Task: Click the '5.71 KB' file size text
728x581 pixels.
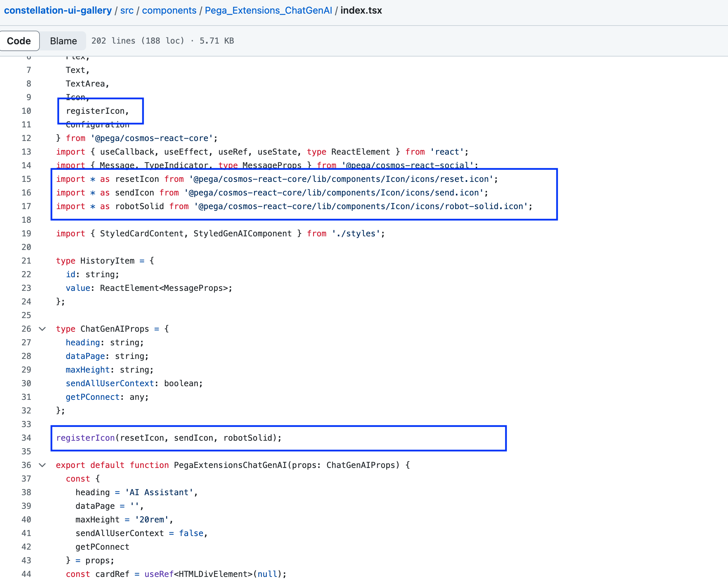Action: click(x=217, y=41)
